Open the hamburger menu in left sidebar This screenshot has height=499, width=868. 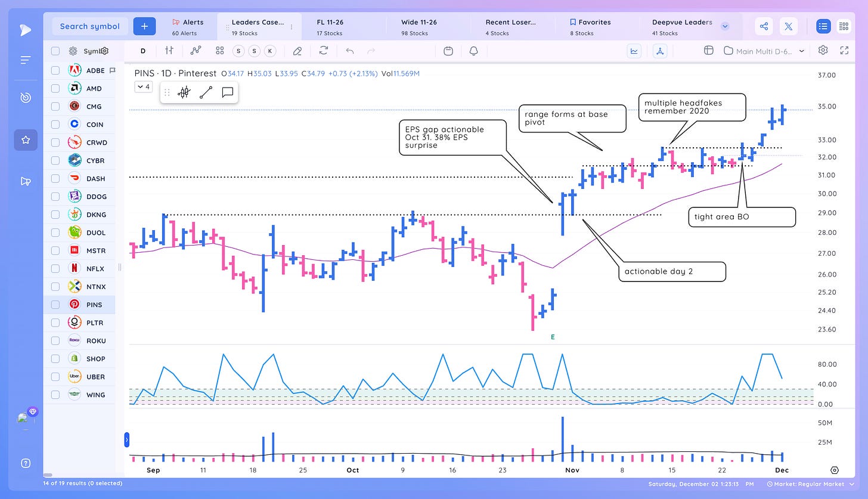25,60
